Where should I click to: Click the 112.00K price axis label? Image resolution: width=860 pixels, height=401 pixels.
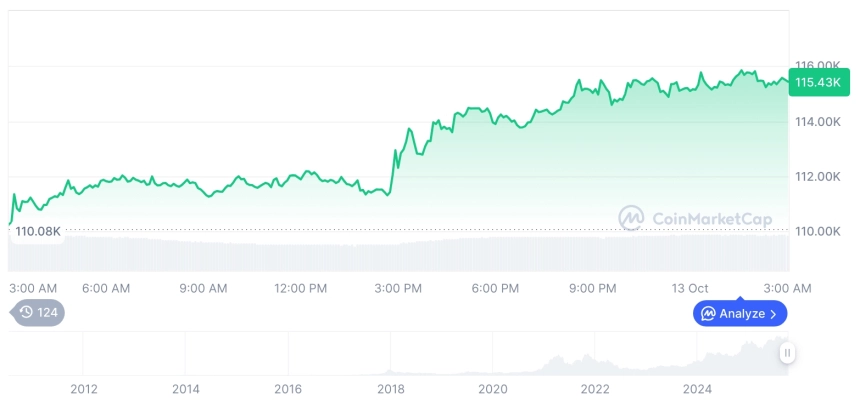coord(817,177)
